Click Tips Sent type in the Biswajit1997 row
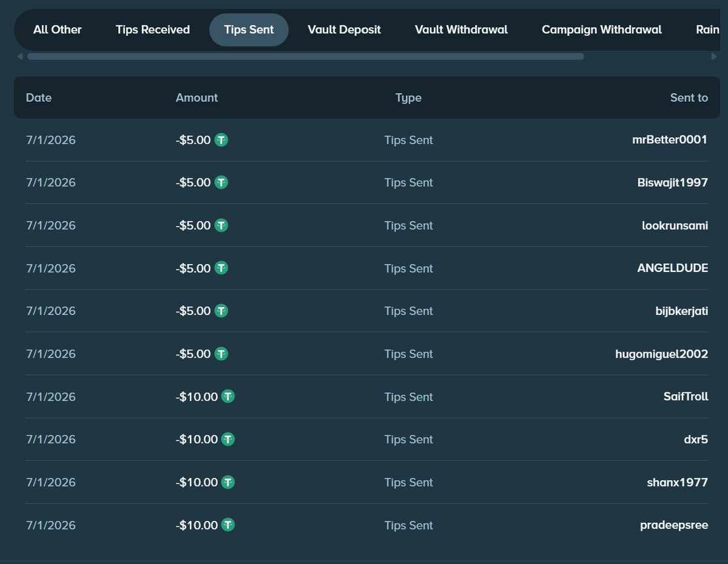This screenshot has width=728, height=564. click(408, 182)
